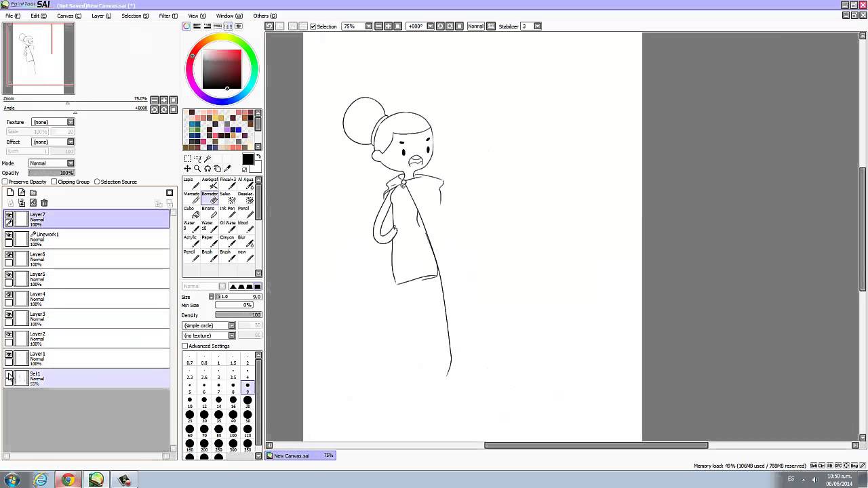Select the eyedropper color picker tool

tap(227, 168)
